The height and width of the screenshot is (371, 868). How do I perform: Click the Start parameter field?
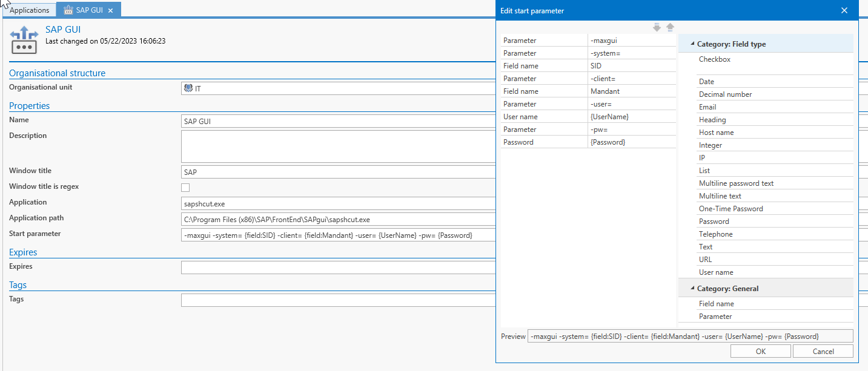click(x=338, y=235)
